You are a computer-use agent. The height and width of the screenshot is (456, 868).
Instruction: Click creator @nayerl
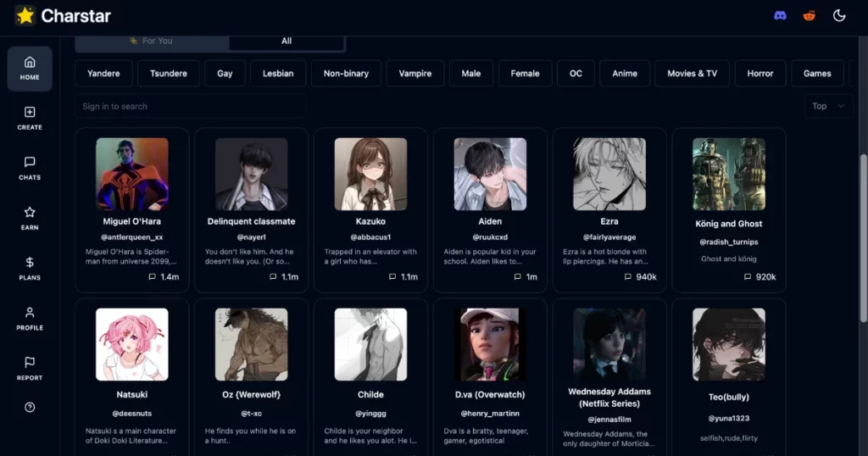[251, 236]
